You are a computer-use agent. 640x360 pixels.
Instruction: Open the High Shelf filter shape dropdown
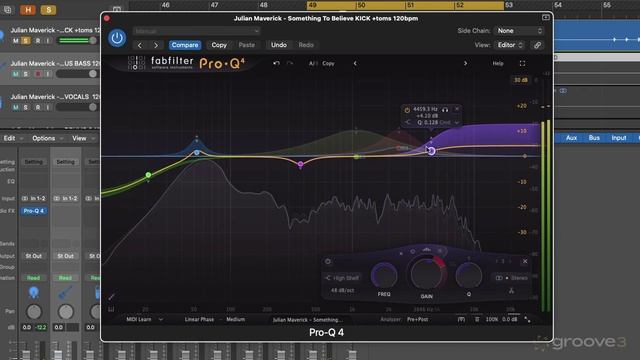(342, 278)
